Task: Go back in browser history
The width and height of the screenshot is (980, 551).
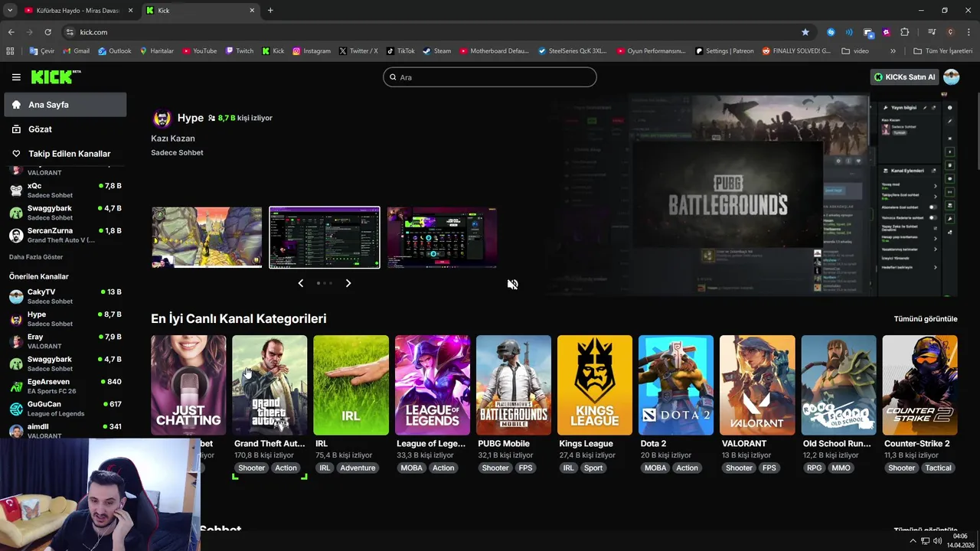Action: [11, 32]
